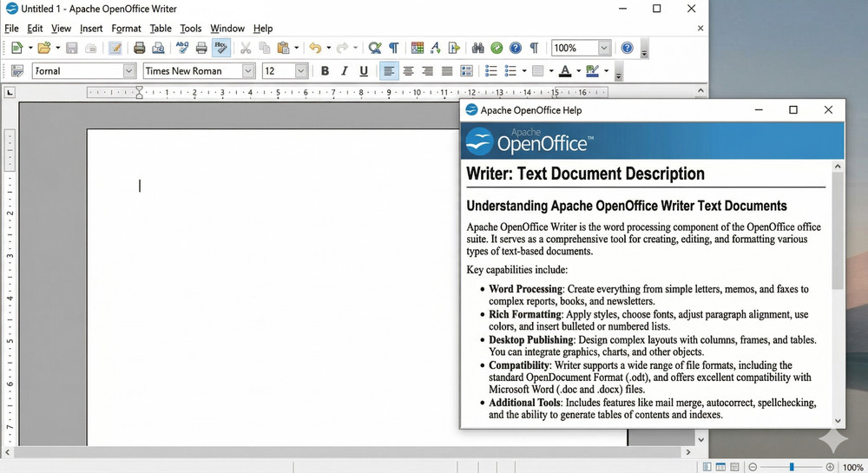Image resolution: width=868 pixels, height=473 pixels.
Task: Select Align Left paragraph alignment
Action: (389, 71)
